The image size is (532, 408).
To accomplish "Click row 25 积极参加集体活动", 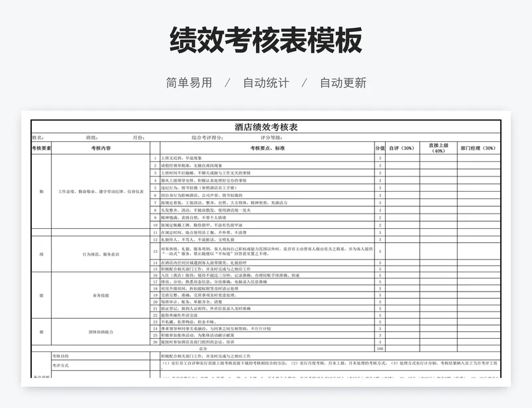I will coord(267,335).
